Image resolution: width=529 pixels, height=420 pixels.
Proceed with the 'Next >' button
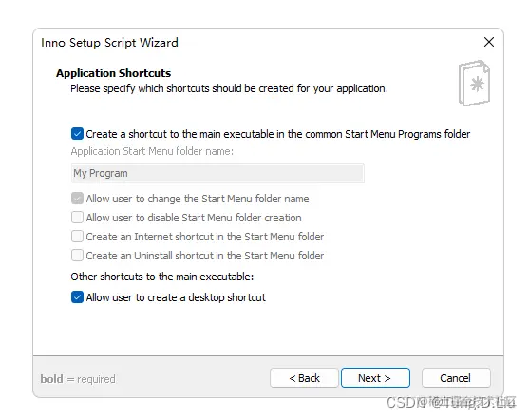click(375, 378)
